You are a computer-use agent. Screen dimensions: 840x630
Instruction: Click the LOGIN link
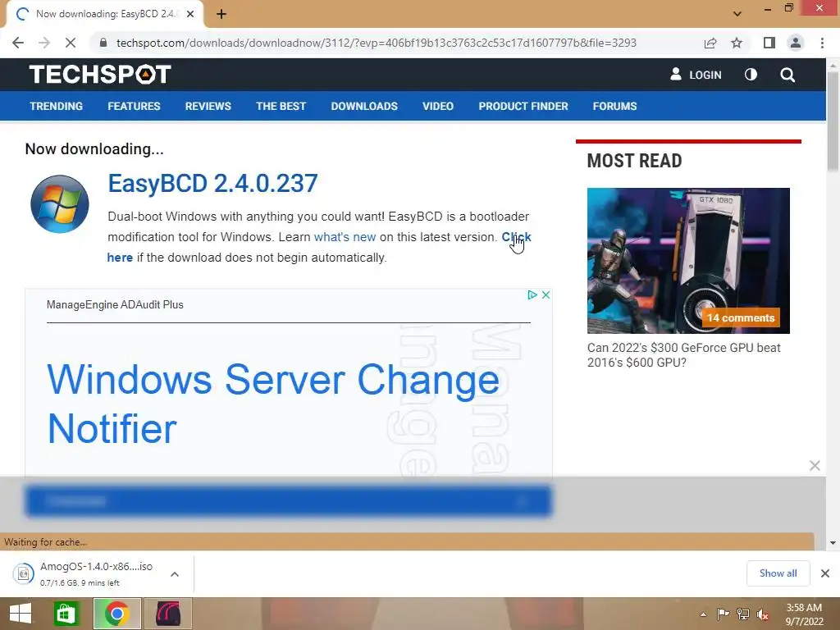696,75
